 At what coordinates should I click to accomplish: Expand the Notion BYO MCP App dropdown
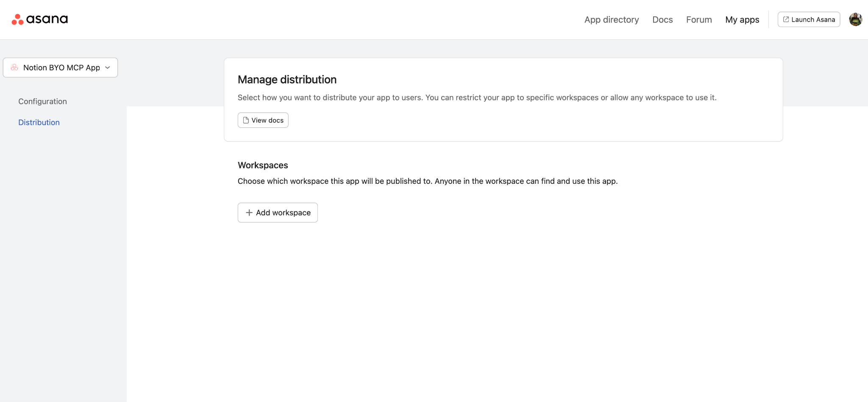60,67
